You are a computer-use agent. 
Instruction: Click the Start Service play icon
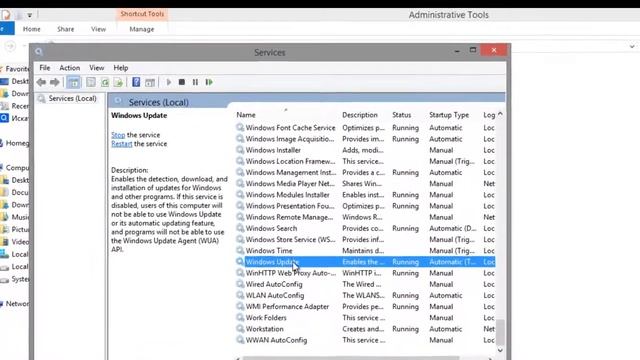click(169, 82)
